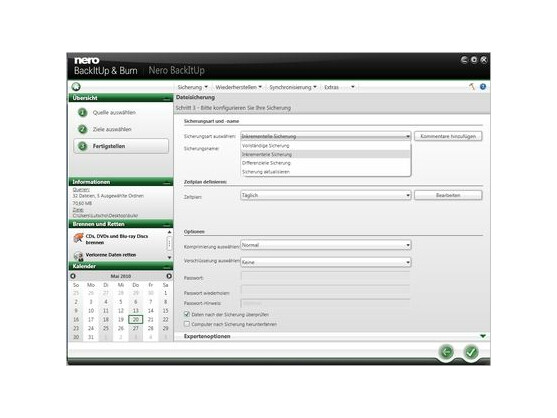Click the Mai 2010 calendar header
Image resolution: width=557 pixels, height=418 pixels.
[121, 276]
